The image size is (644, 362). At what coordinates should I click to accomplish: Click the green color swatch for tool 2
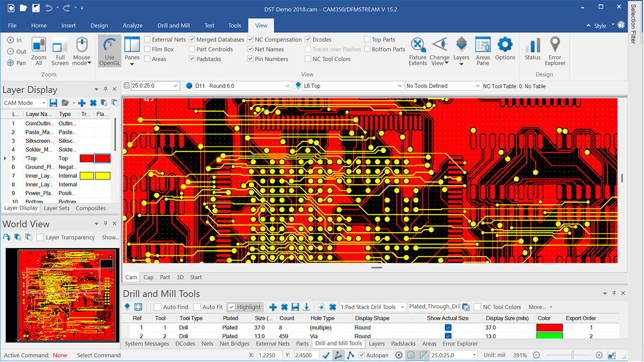click(549, 336)
